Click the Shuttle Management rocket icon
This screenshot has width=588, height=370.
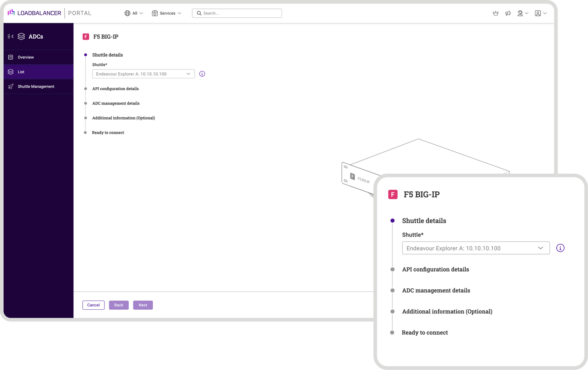click(x=11, y=86)
